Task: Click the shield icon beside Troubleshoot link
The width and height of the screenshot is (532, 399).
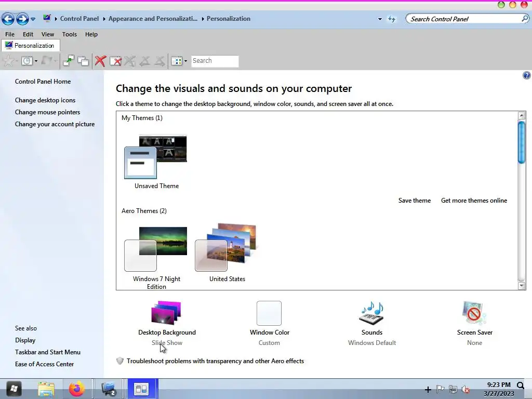Action: pyautogui.click(x=120, y=361)
